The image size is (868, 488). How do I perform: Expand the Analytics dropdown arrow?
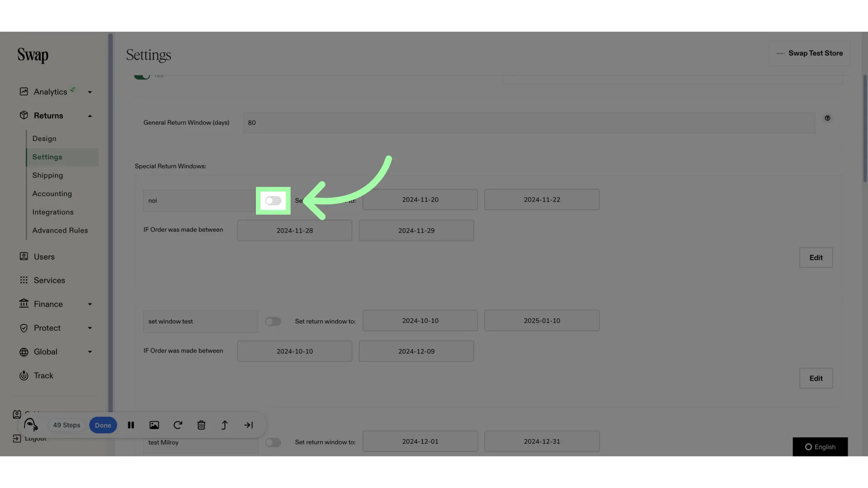90,92
